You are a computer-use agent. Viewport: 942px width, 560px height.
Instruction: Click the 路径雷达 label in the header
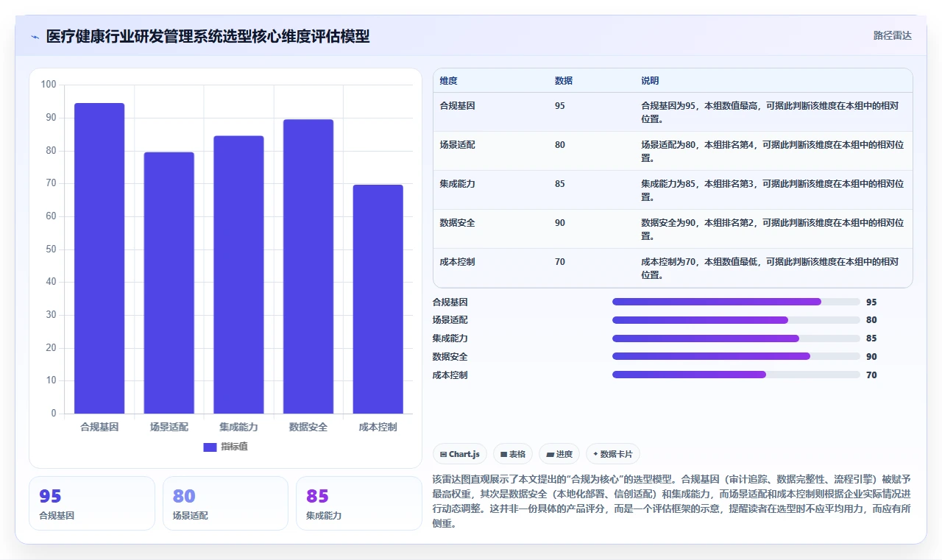coord(892,35)
